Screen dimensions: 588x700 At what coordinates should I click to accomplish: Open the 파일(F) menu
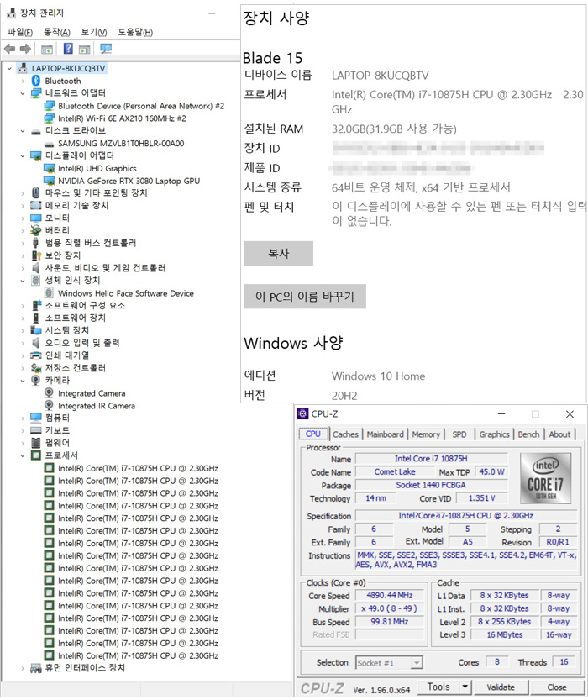coord(20,32)
